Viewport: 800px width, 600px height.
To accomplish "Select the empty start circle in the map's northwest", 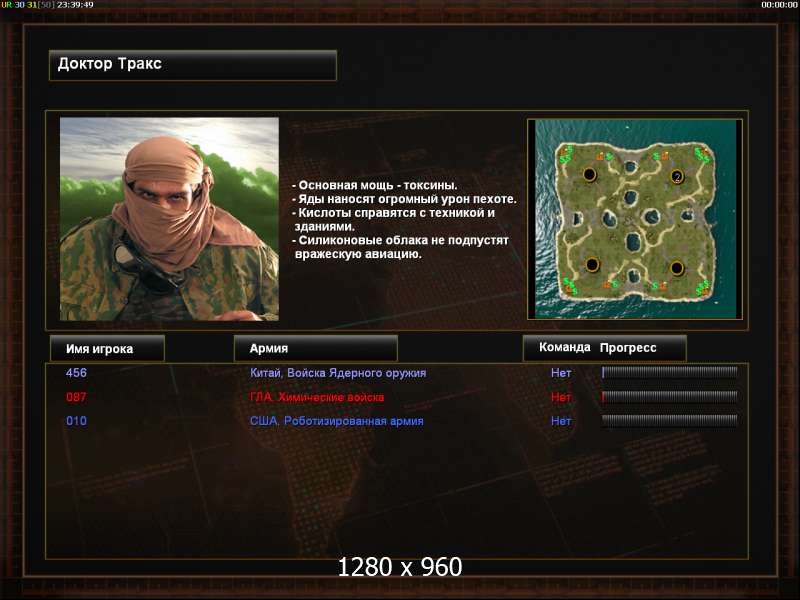I will 590,175.
